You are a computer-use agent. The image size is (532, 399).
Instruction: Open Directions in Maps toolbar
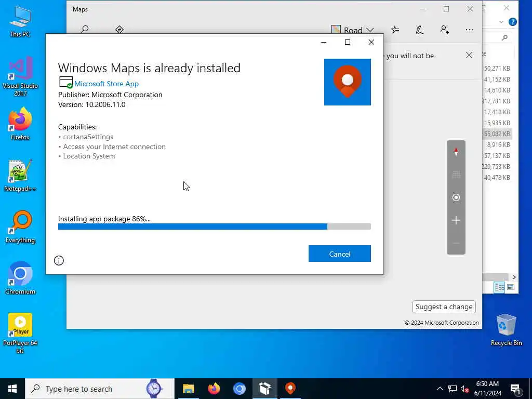click(x=119, y=30)
